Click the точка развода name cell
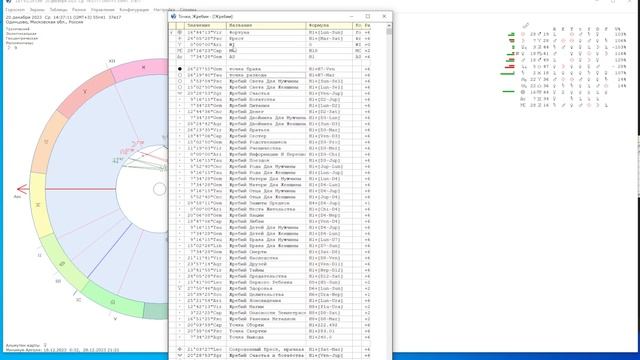This screenshot has height=360, width=640. [x=266, y=75]
